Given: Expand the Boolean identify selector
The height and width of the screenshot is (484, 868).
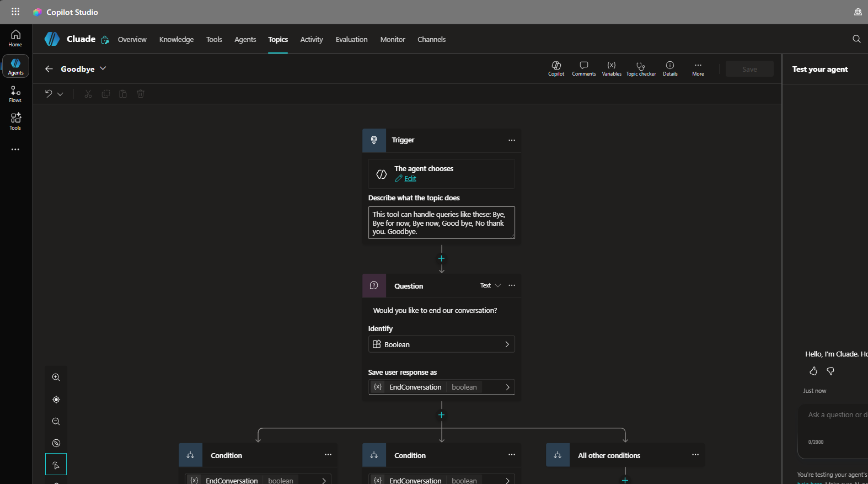Looking at the screenshot, I should [441, 344].
